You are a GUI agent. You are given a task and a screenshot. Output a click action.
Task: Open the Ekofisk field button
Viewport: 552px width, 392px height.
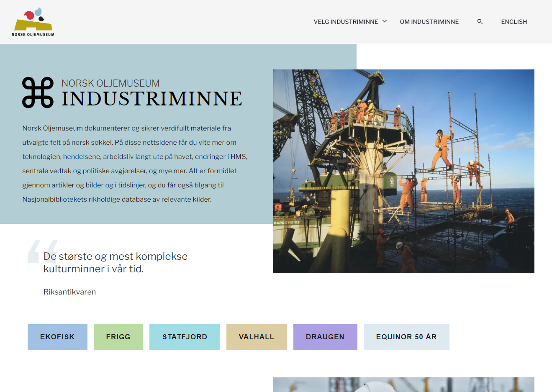pyautogui.click(x=57, y=337)
